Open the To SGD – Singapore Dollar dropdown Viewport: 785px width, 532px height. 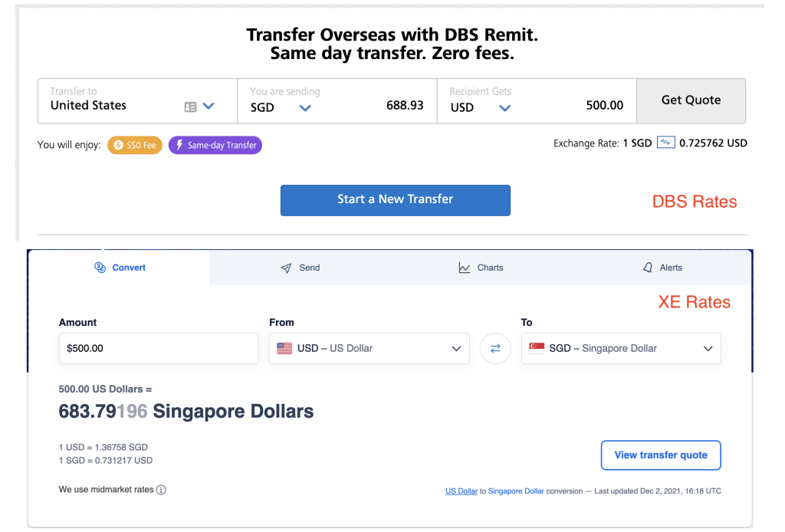(621, 348)
